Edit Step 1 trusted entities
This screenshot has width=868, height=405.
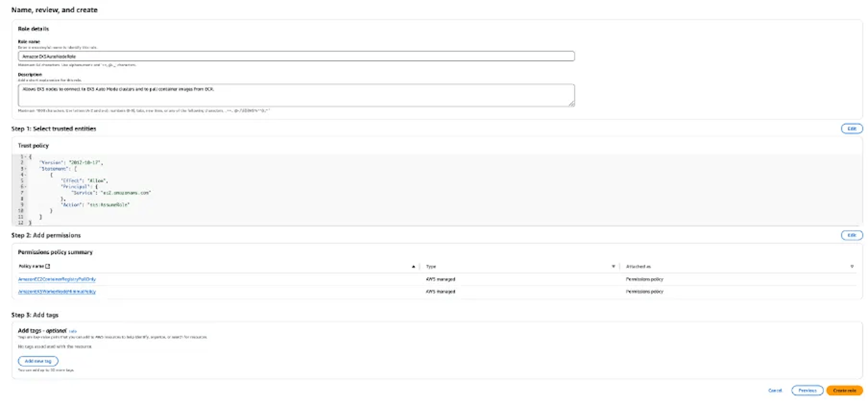(852, 129)
